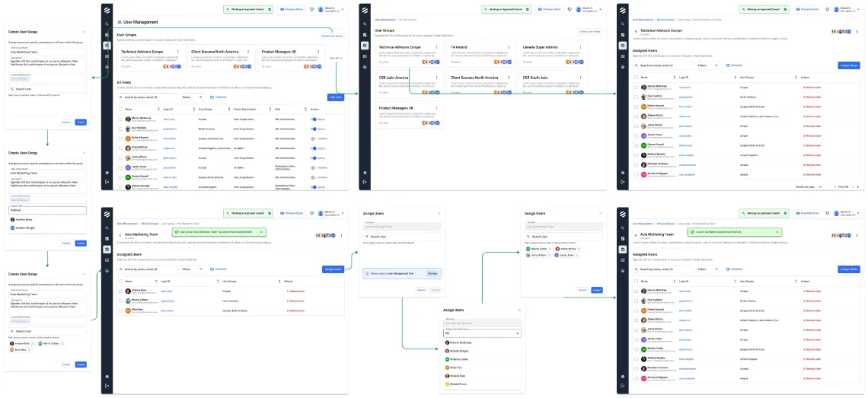Tick Savannah Nguyen checkbox in Technical Advisors Europe table
Screen dimensions: 868x398
coord(637,174)
